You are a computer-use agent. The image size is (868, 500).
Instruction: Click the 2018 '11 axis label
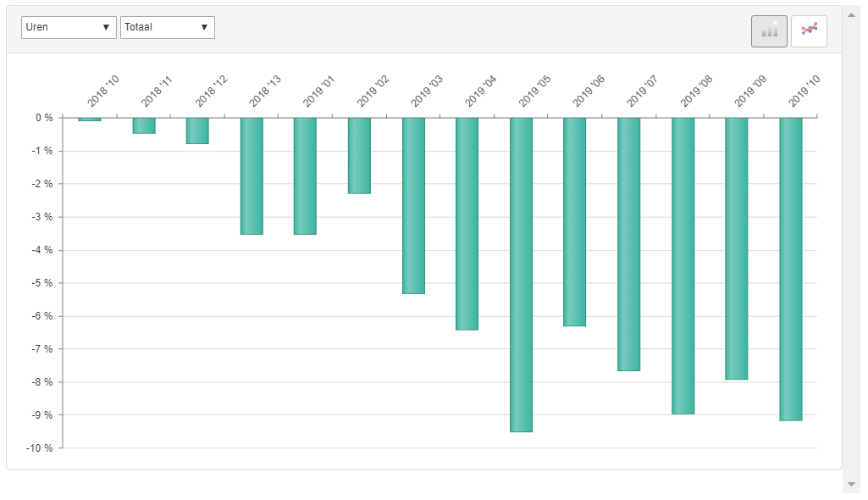157,92
